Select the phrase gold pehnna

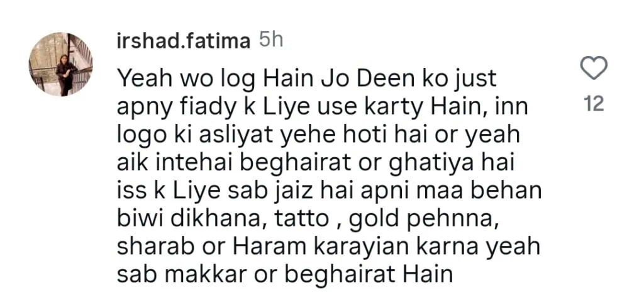(x=419, y=219)
